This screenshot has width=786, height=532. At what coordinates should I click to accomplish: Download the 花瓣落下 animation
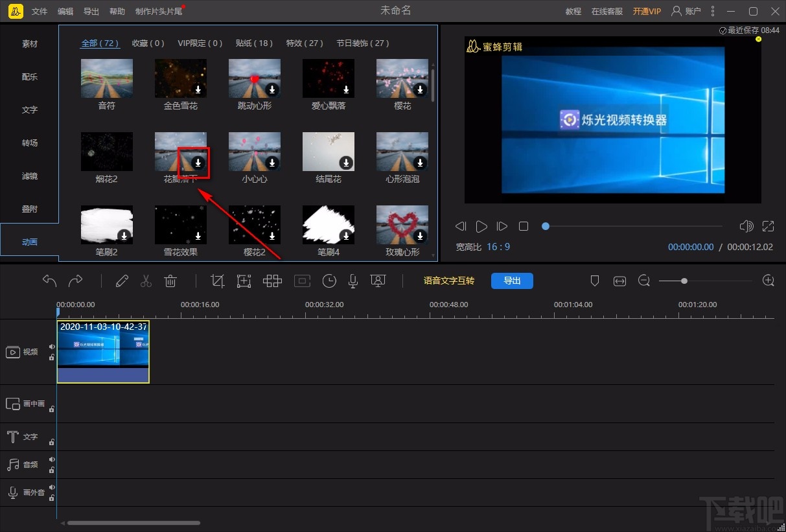click(198, 162)
